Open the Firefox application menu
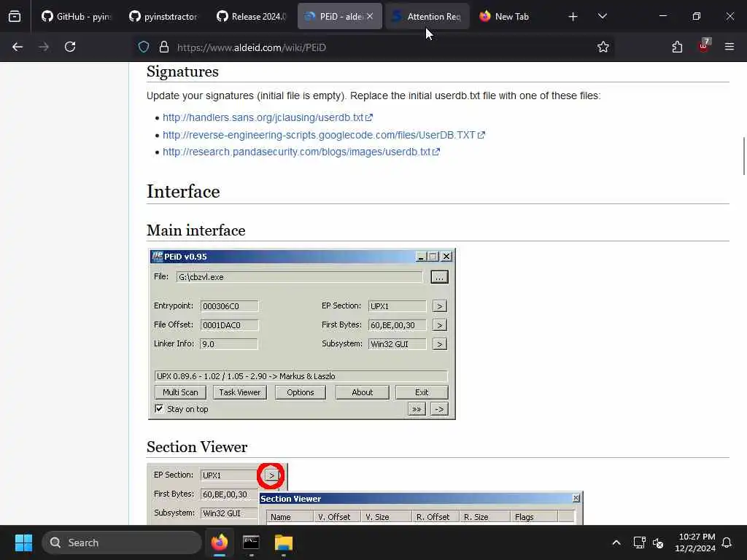This screenshot has width=747, height=560. (729, 47)
